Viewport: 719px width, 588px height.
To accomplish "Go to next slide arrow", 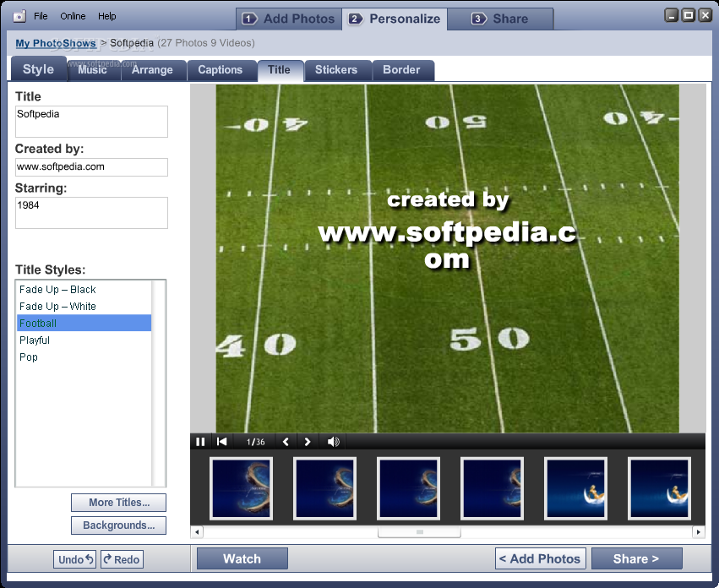I will coord(308,442).
